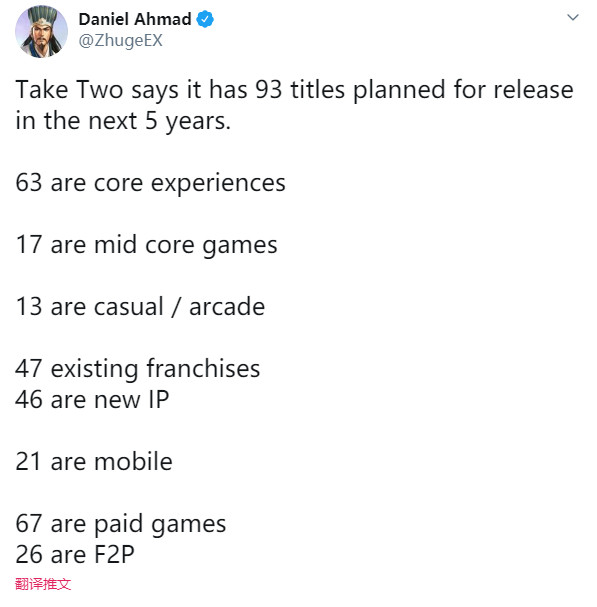Click the '47 existing franchises' line
This screenshot has height=607, width=597.
pyautogui.click(x=137, y=369)
